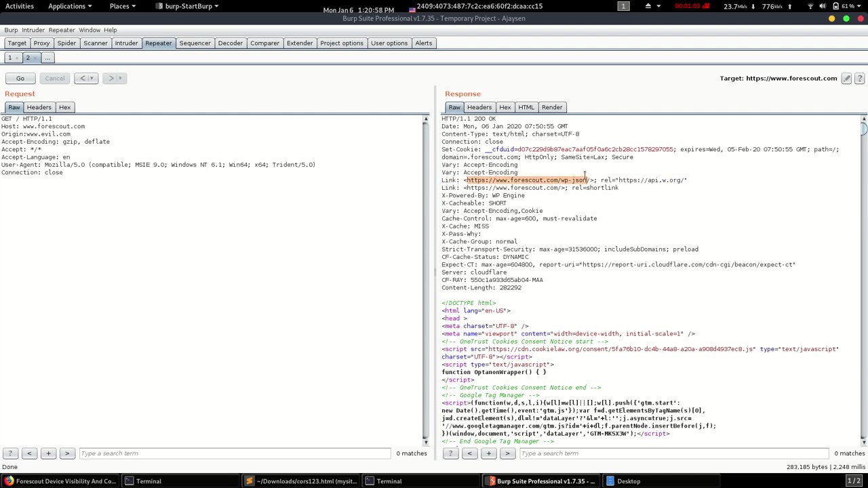The height and width of the screenshot is (488, 868).
Task: Click the response search help button
Action: 450,453
